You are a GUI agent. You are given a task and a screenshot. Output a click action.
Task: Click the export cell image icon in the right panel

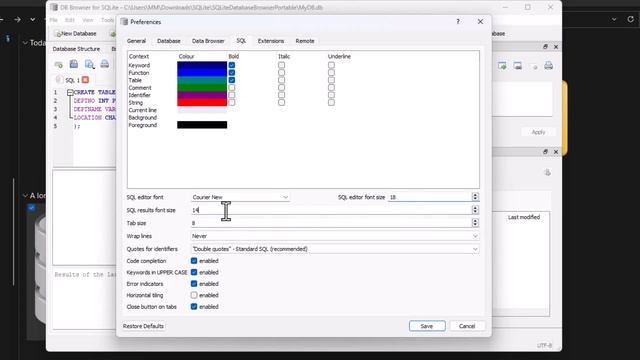coord(518,66)
